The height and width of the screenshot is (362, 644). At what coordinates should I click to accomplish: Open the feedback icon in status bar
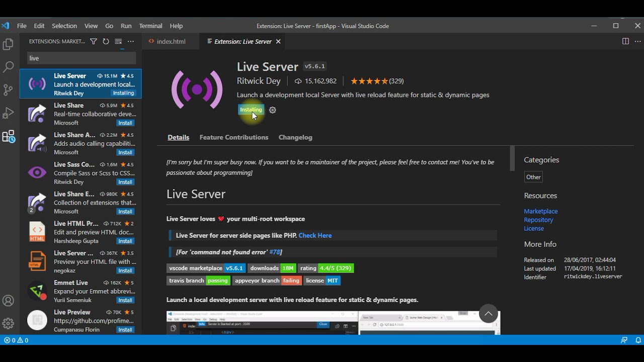tap(624, 340)
